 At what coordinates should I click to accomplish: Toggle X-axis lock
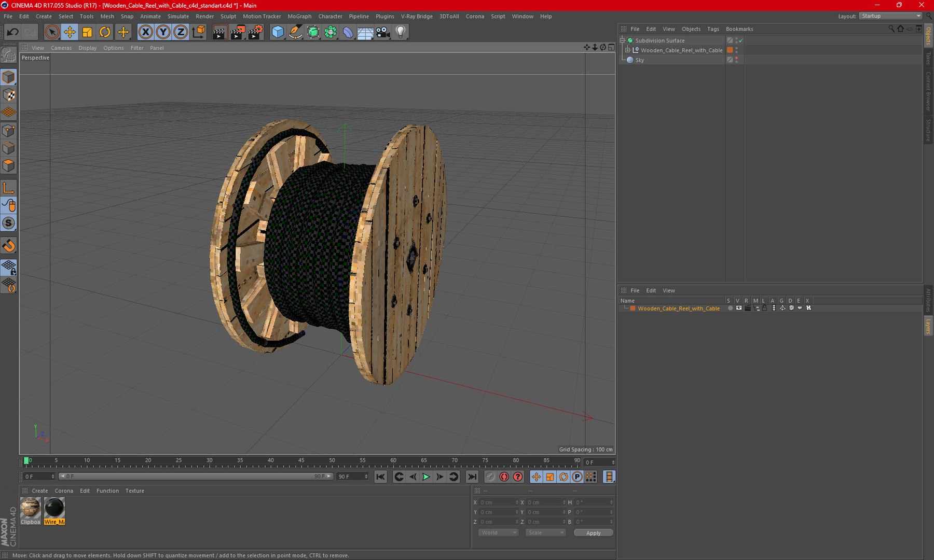click(146, 32)
